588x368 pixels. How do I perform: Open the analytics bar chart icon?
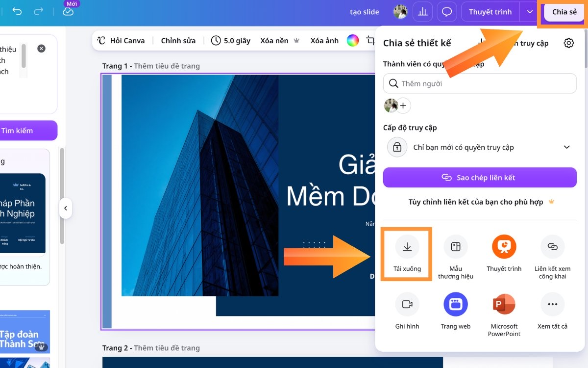[x=423, y=12]
